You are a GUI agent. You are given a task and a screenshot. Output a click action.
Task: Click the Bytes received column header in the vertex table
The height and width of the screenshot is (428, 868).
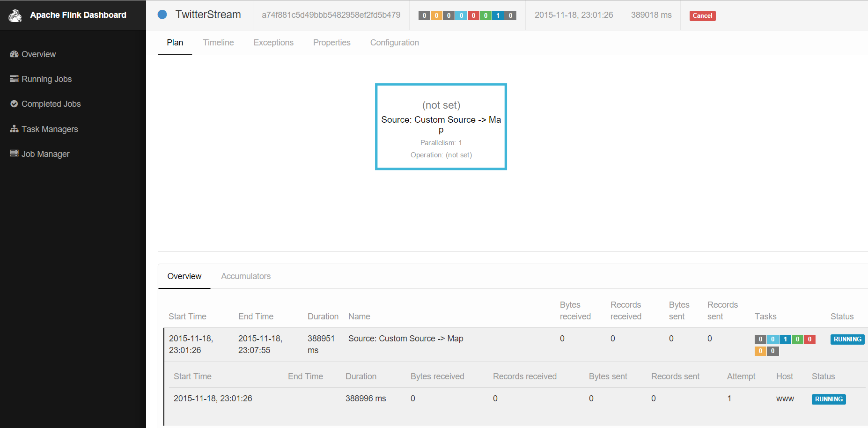[x=575, y=310]
